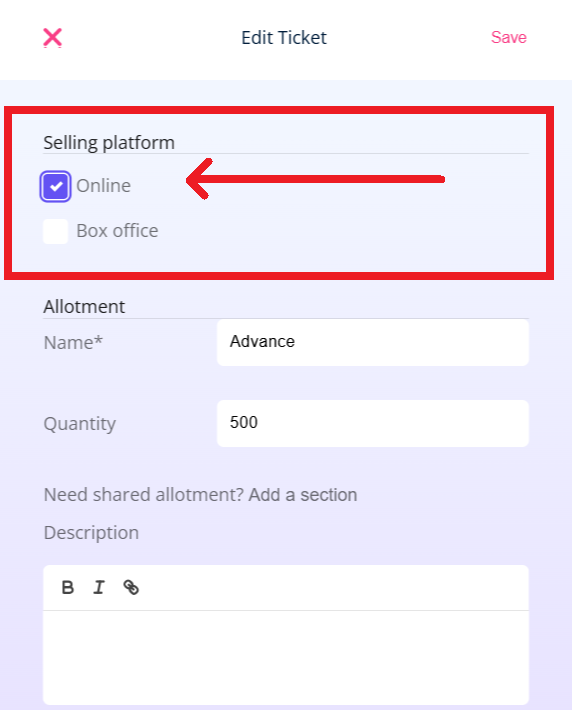
Task: Focus the Quantity field showing 500
Action: (373, 423)
